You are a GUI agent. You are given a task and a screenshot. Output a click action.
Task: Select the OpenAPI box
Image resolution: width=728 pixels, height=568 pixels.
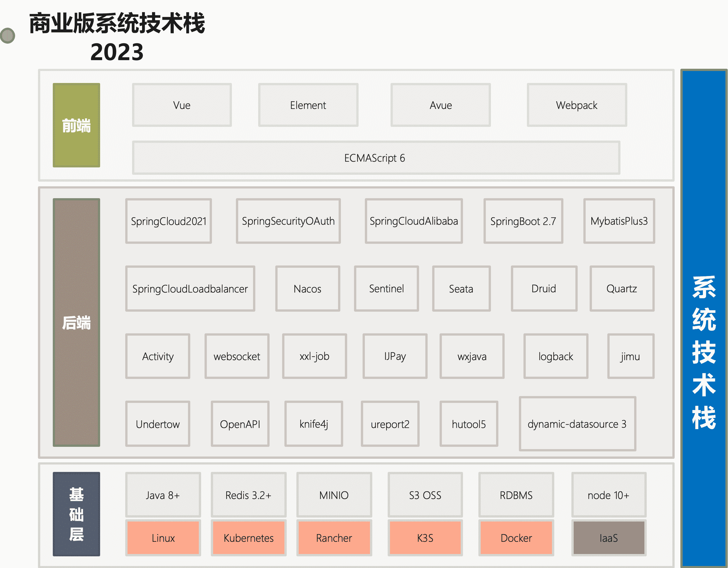click(x=240, y=424)
